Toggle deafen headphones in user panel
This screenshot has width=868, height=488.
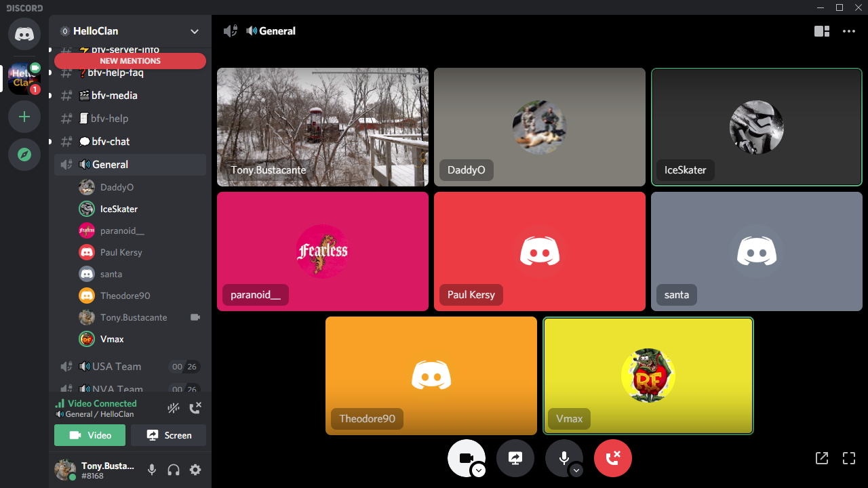(174, 470)
